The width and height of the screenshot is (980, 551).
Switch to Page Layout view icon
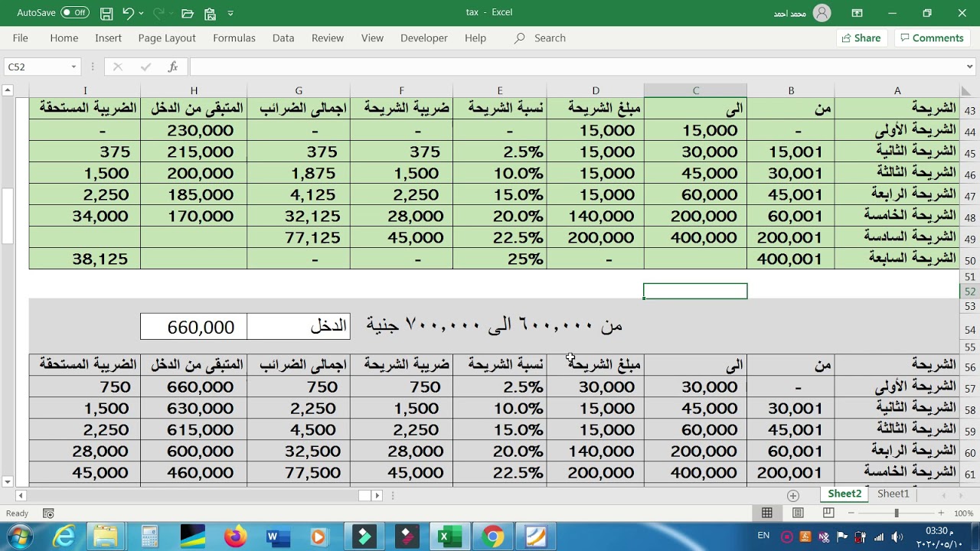click(798, 513)
